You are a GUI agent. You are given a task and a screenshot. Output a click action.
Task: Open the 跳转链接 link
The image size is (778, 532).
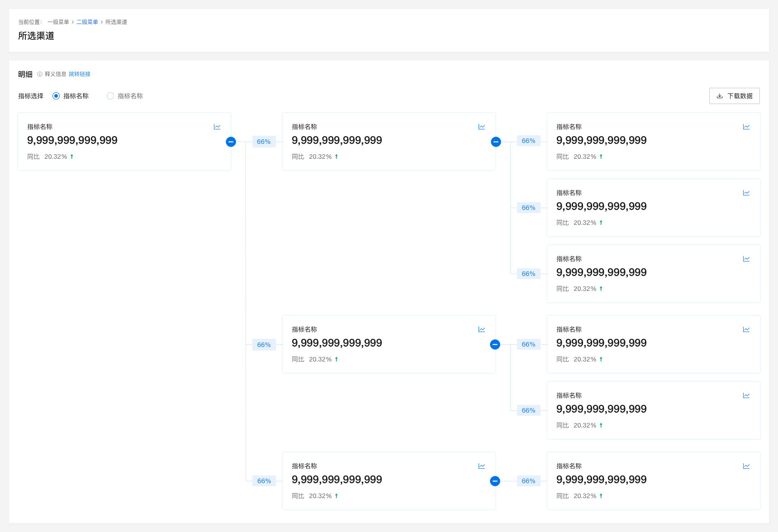pyautogui.click(x=80, y=74)
